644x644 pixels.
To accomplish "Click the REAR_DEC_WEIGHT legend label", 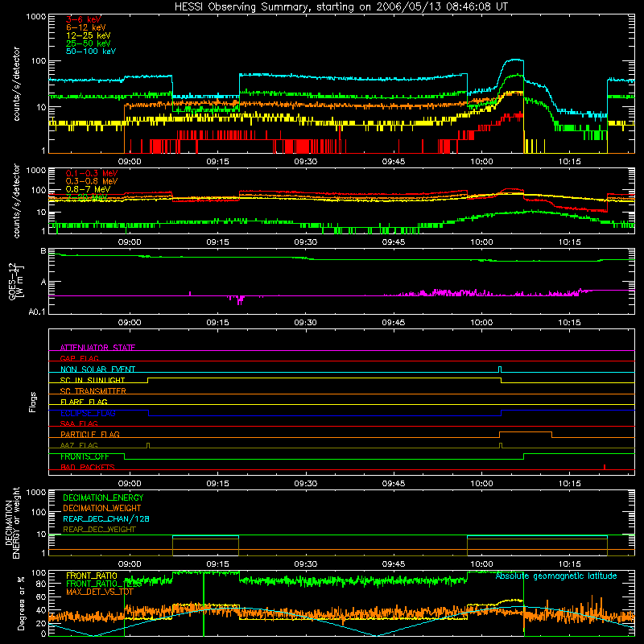I will pos(99,530).
